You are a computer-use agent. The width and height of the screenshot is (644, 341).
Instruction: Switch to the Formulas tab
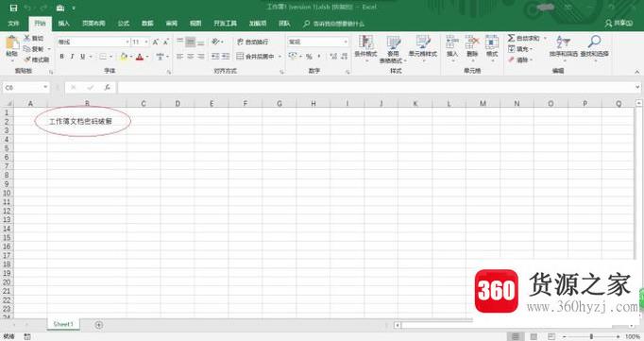[x=124, y=24]
